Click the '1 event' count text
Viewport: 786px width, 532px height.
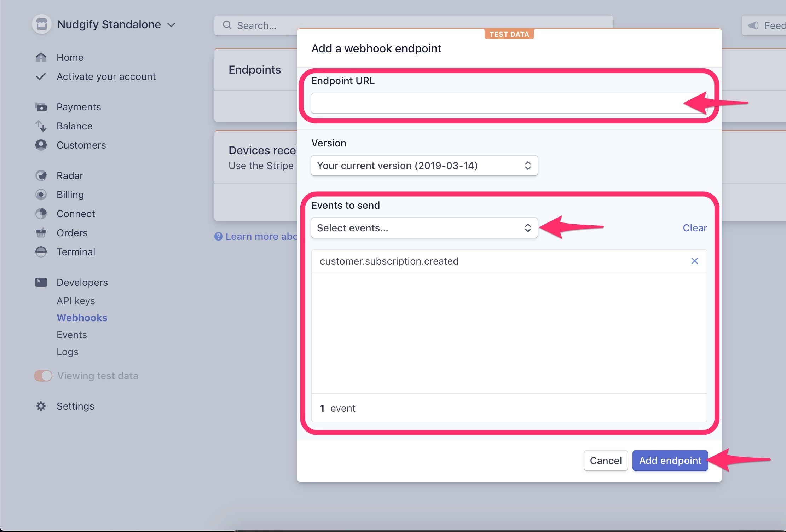pyautogui.click(x=337, y=408)
